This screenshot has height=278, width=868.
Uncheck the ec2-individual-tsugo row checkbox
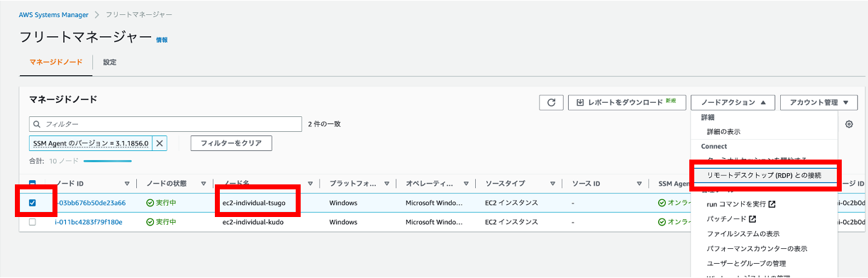[x=33, y=203]
